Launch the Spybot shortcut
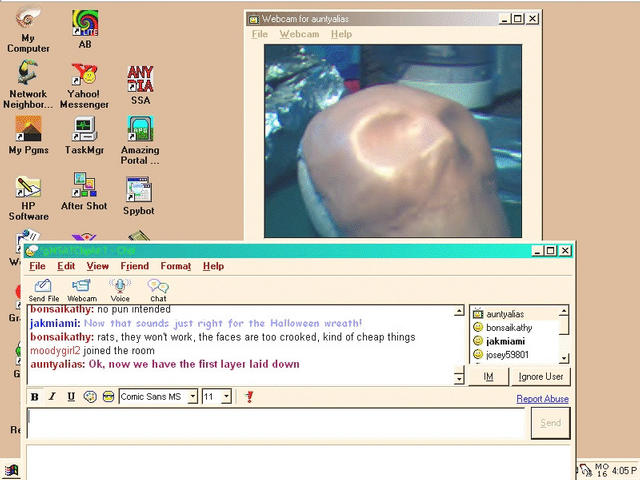The height and width of the screenshot is (480, 640). tap(139, 196)
